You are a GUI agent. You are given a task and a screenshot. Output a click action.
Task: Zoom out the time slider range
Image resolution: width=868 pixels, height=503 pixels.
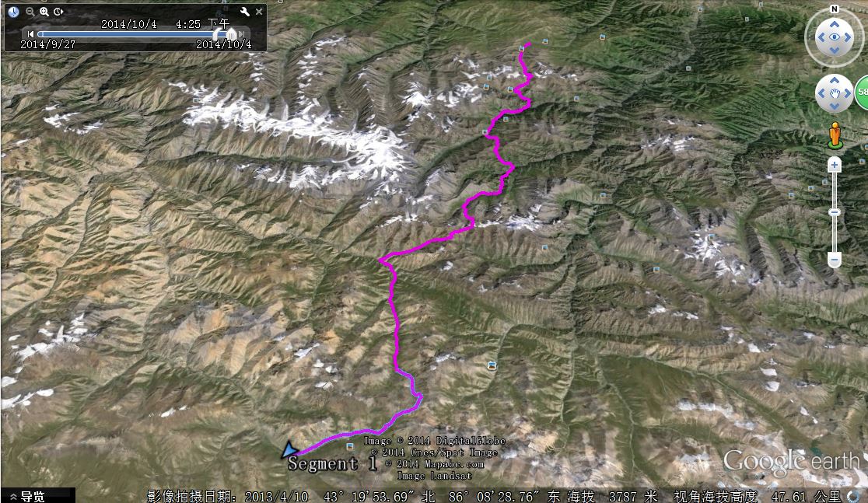click(x=30, y=12)
